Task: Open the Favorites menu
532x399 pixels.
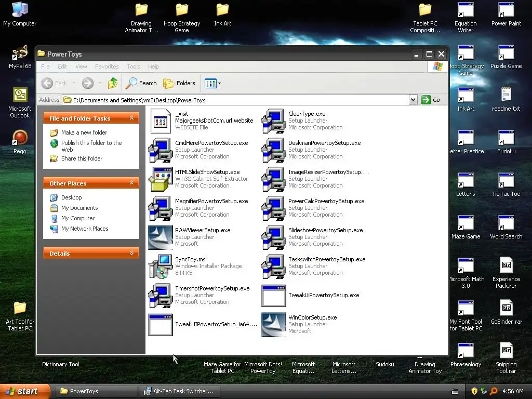Action: coord(107,66)
